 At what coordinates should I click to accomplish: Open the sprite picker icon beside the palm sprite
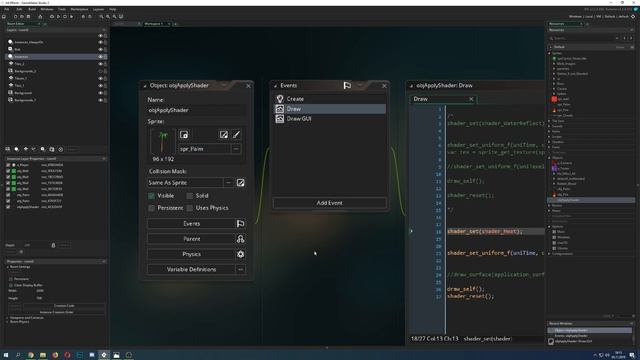point(184,135)
